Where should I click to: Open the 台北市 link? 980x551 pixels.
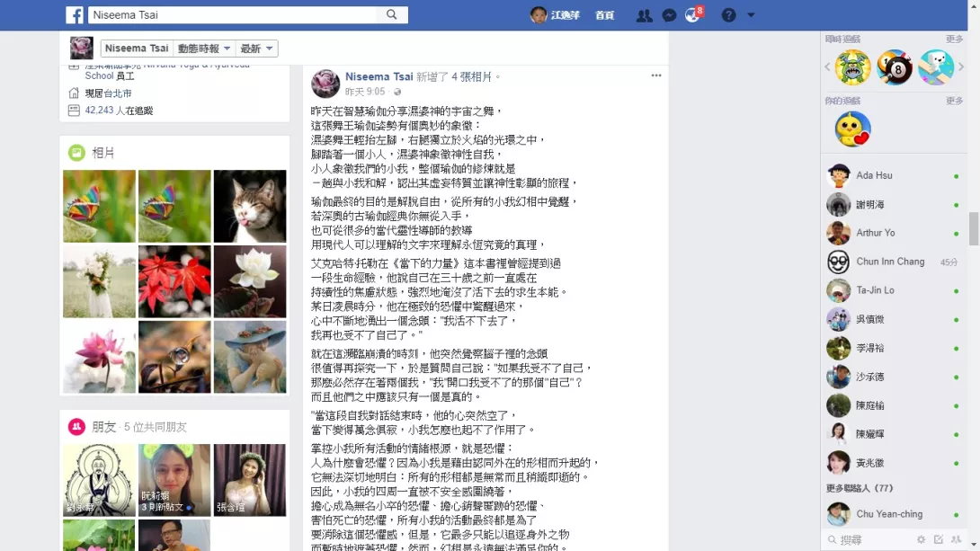click(118, 93)
